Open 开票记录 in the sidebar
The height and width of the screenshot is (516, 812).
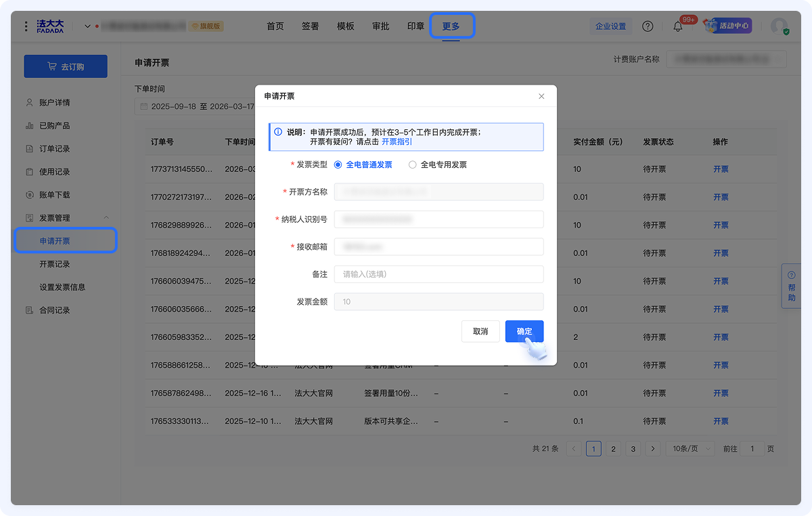tap(55, 264)
